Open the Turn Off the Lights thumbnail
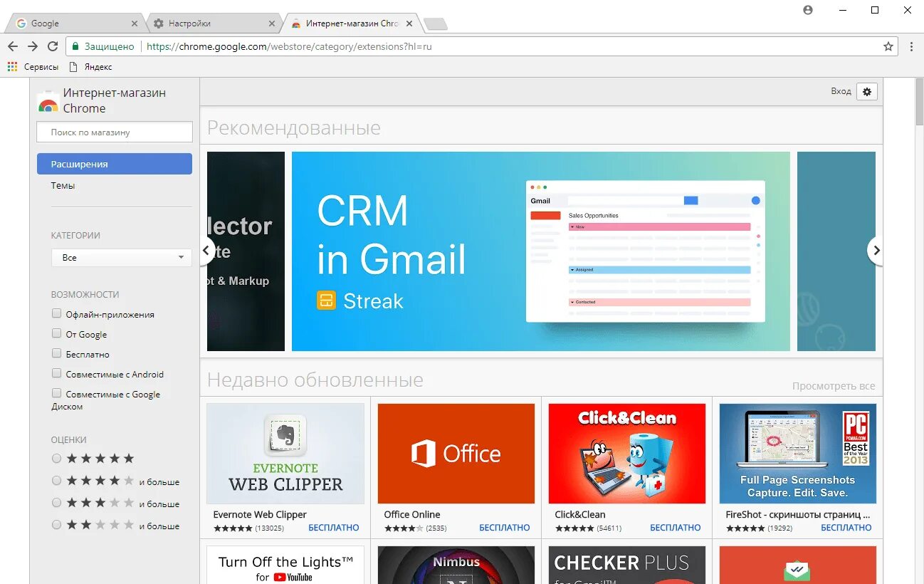Viewport: 924px width, 584px height. (285, 565)
